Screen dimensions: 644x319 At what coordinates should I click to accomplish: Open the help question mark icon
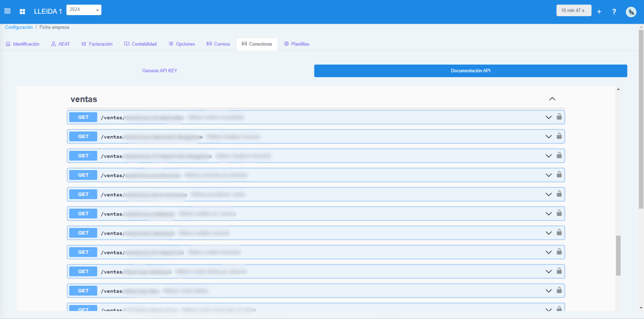point(614,12)
